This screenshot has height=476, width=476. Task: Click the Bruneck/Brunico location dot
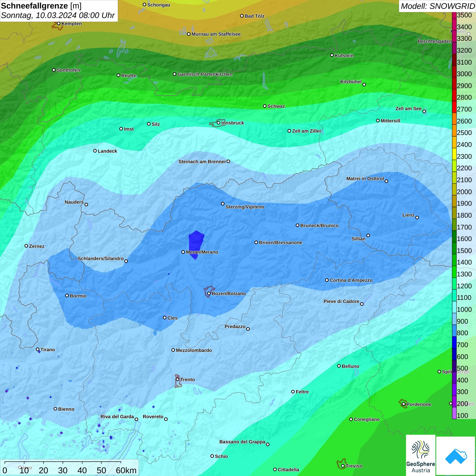297,225
